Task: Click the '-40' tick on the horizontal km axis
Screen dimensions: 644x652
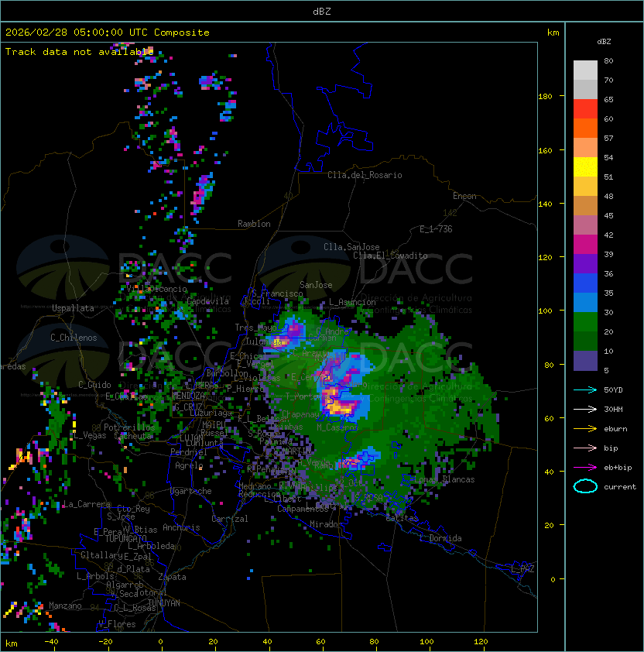Action: pos(51,642)
